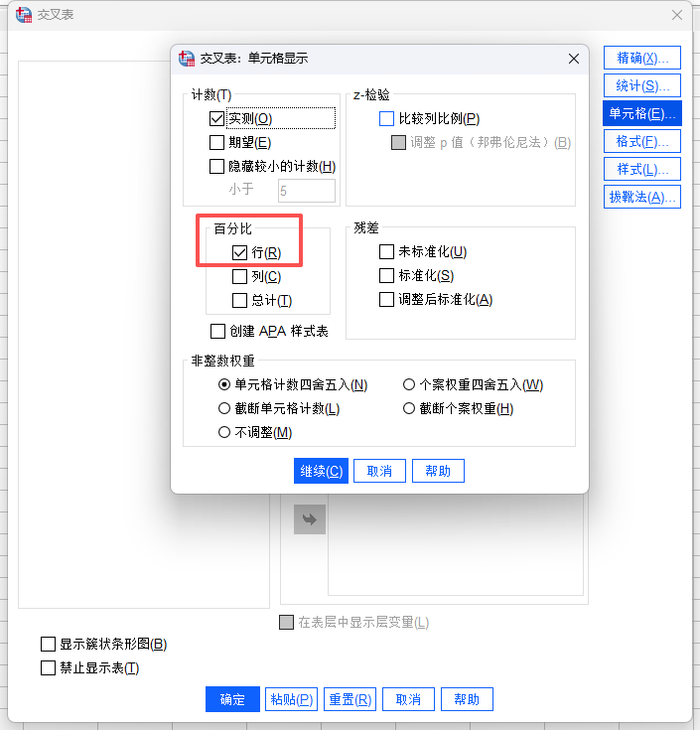The image size is (700, 730).
Task: Enable 创建 APA 样式表 checkbox
Action: 217,331
